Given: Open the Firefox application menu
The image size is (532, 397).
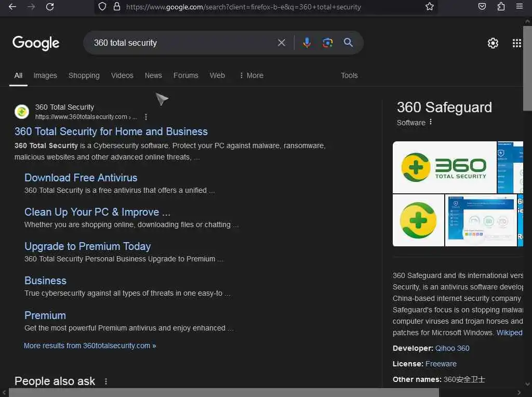Looking at the screenshot, I should [x=520, y=7].
